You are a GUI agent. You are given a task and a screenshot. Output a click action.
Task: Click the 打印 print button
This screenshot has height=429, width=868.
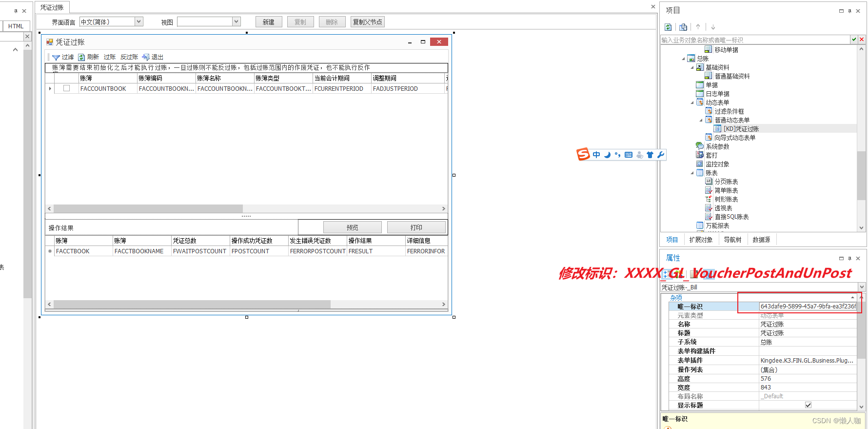[416, 227]
